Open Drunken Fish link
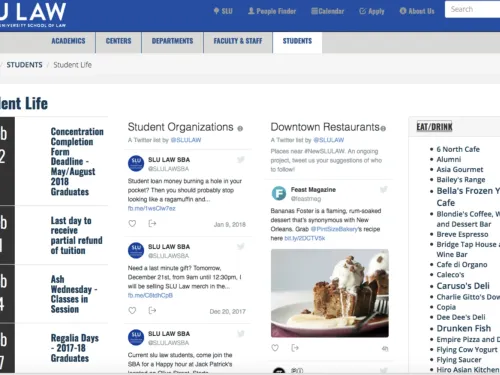Viewport: 500px width, 375px height. (x=464, y=328)
